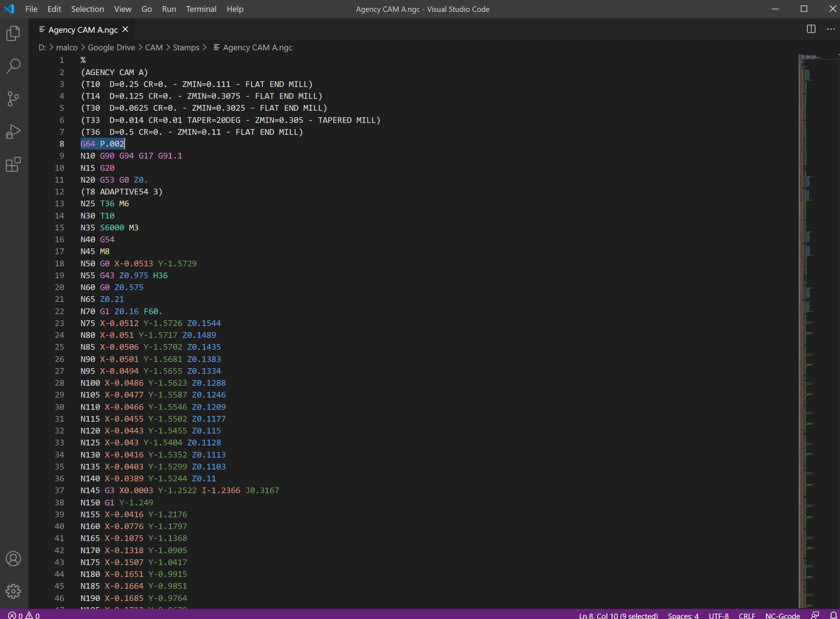Expand the Google Drive breadcrumb
Screen dimensions: 840x619
[x=111, y=47]
